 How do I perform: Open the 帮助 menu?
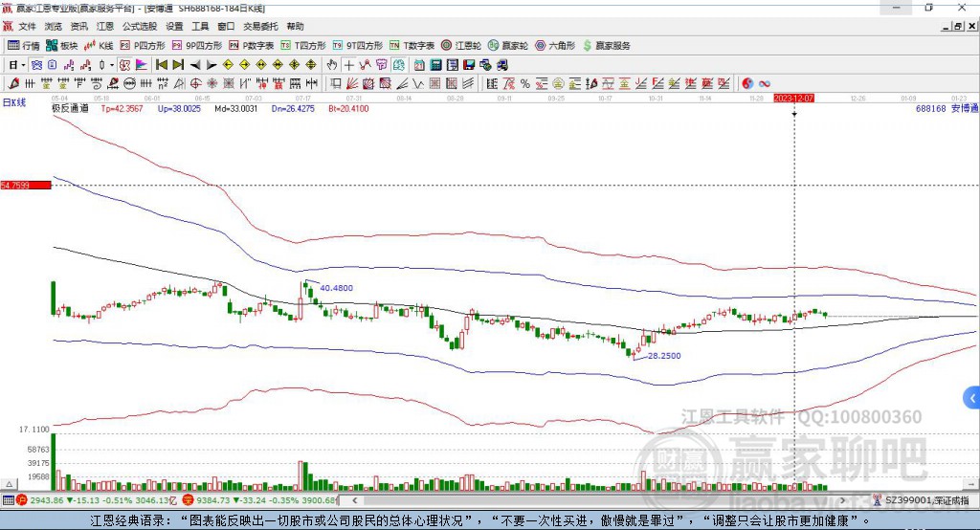pyautogui.click(x=295, y=26)
